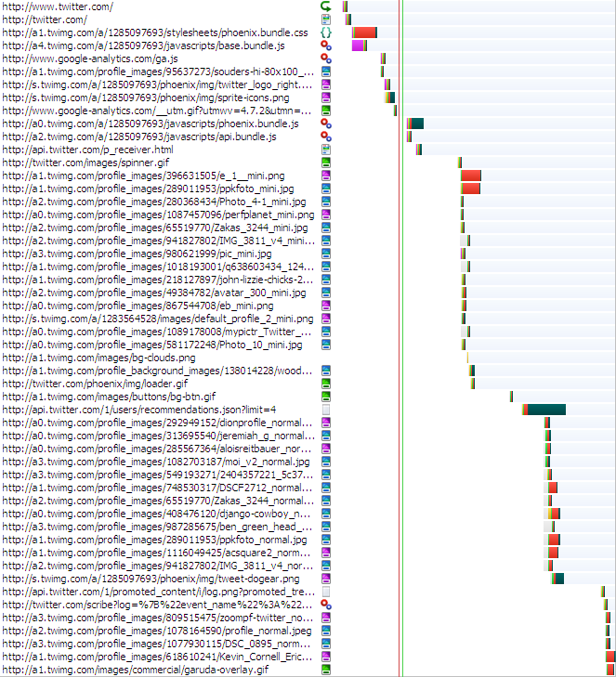
Task: Click redirect icon for http://www.twitter.com/
Action: (x=326, y=7)
